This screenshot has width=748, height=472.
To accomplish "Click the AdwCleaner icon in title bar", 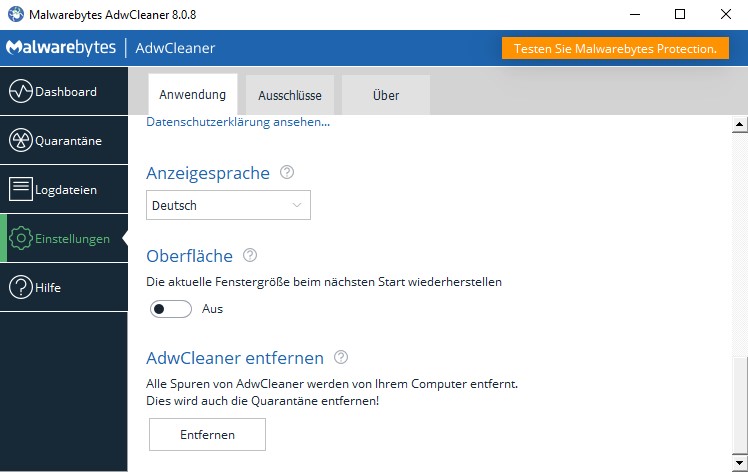I will click(x=16, y=14).
